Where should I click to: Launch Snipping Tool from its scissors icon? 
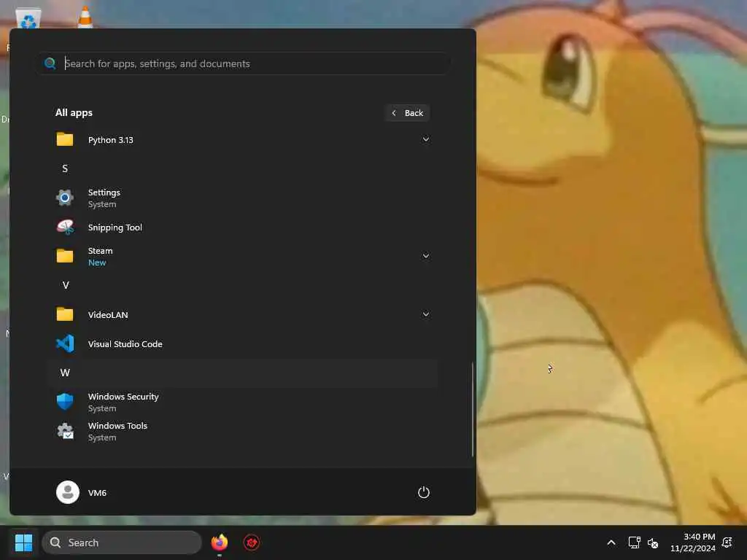(65, 227)
